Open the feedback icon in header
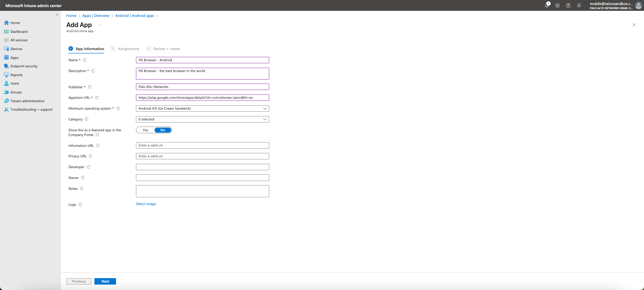644x290 pixels. 579,5
